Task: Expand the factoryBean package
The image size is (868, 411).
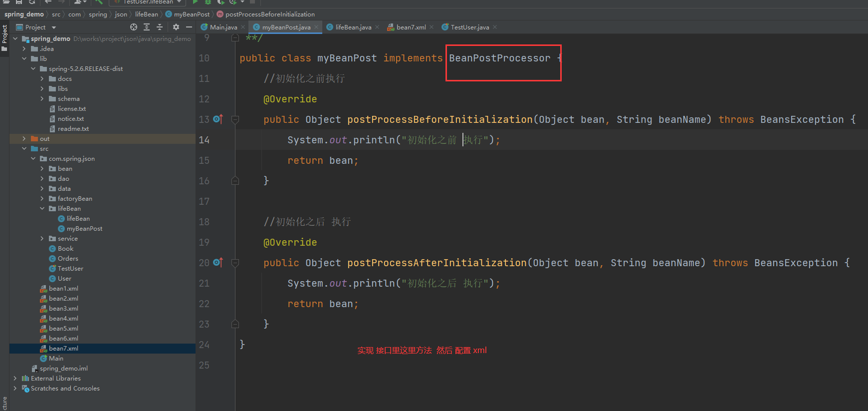Action: pyautogui.click(x=42, y=198)
